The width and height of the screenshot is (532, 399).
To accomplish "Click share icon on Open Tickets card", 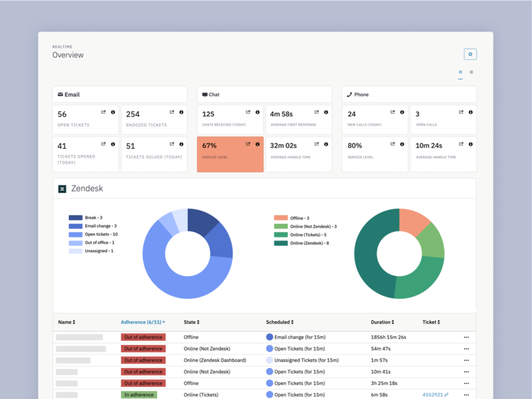I will (103, 112).
